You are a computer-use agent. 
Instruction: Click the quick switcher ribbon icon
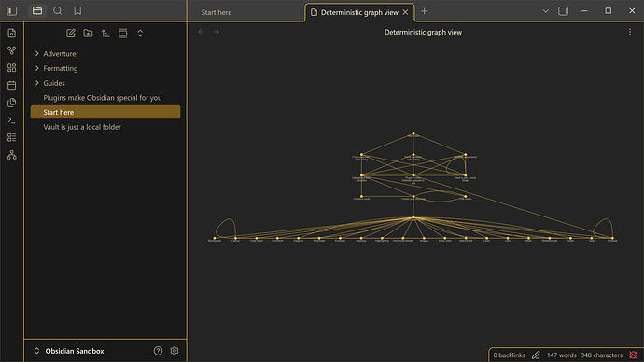12,33
